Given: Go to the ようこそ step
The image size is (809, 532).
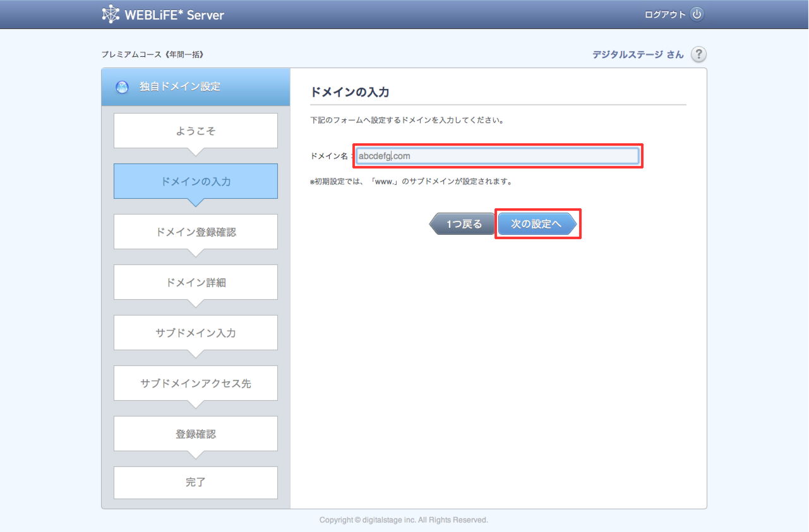Looking at the screenshot, I should point(196,131).
